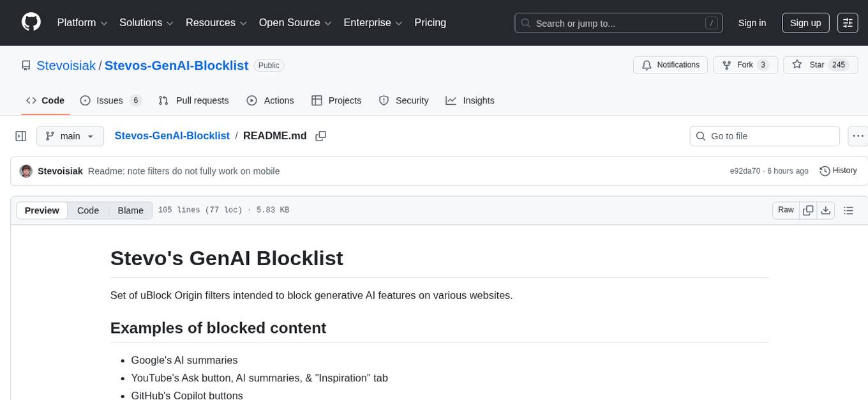Click the command palette icon in search bar

pos(711,23)
